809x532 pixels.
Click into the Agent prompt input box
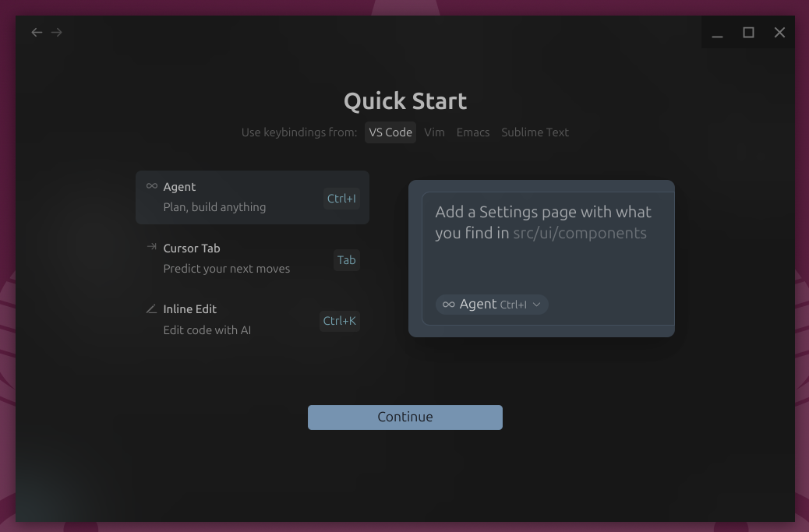click(548, 259)
